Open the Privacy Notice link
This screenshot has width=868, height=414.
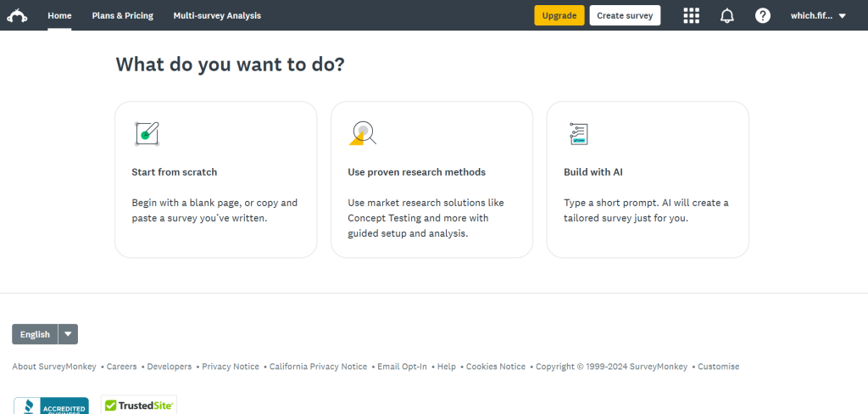click(x=231, y=366)
